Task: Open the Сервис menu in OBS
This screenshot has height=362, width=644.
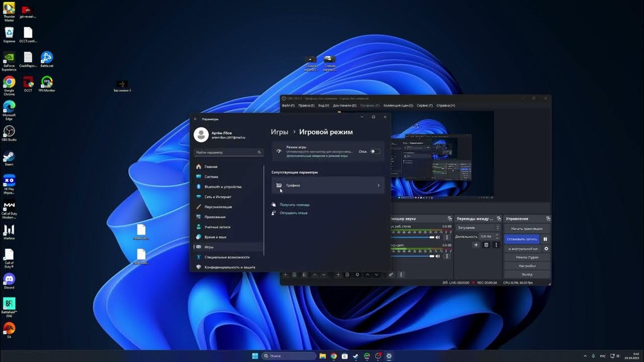Action: pyautogui.click(x=425, y=106)
